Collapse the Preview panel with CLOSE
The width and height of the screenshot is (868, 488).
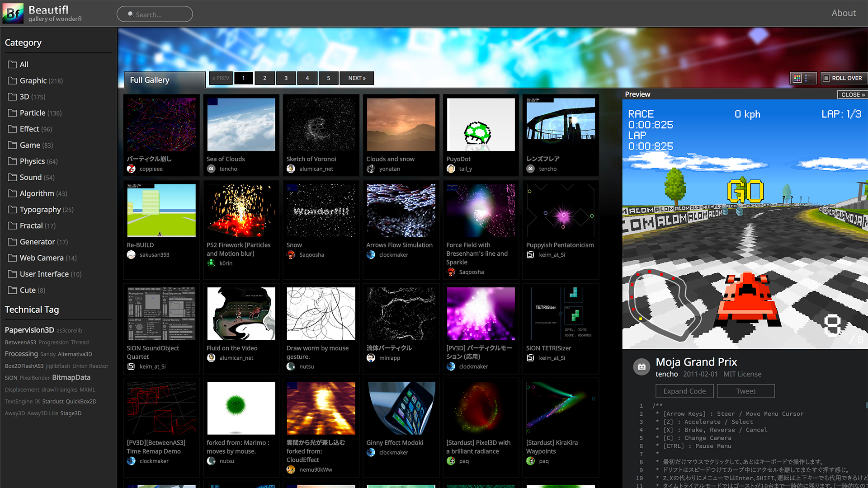coord(852,94)
